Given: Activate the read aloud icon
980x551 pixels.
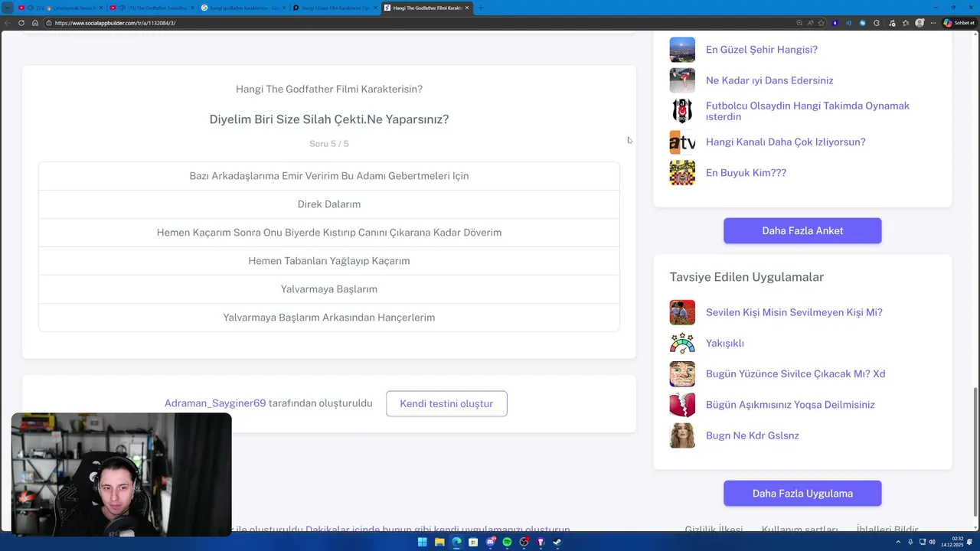Looking at the screenshot, I should pyautogui.click(x=810, y=23).
